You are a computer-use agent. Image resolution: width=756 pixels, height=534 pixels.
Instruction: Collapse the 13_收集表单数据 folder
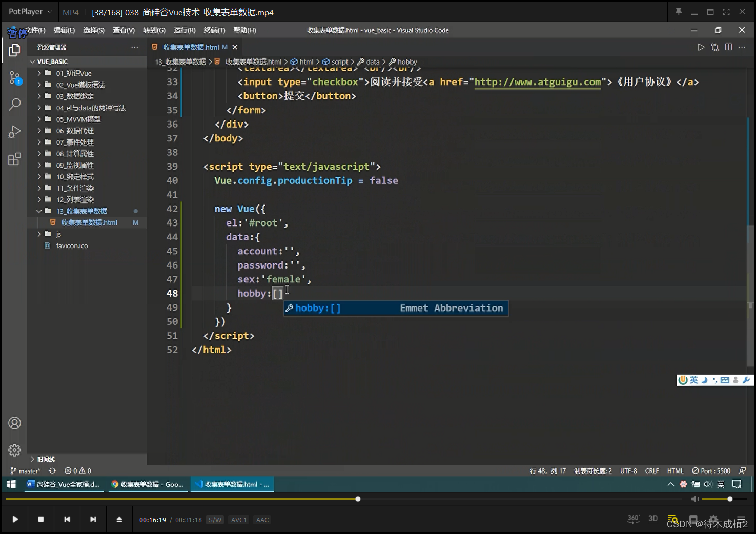pyautogui.click(x=39, y=211)
